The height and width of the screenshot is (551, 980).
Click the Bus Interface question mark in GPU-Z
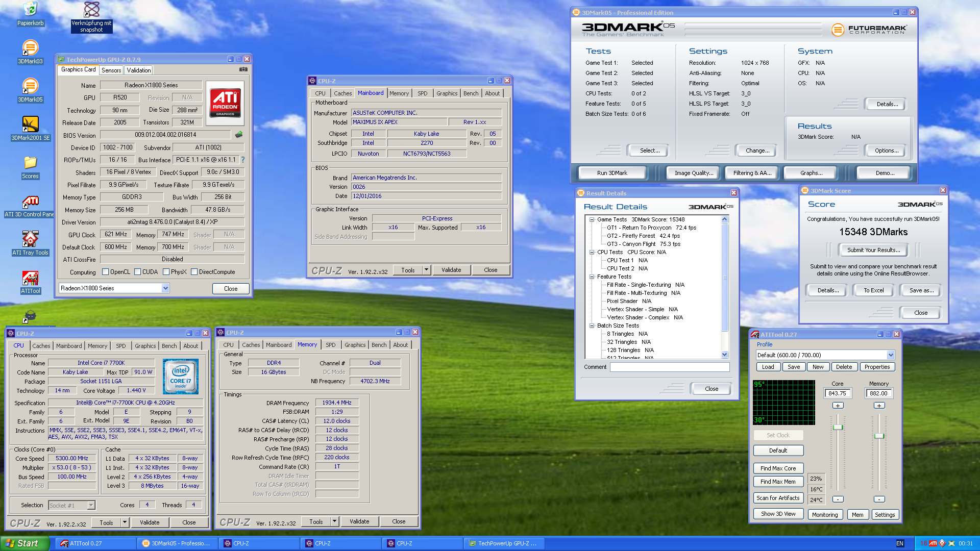coord(243,160)
